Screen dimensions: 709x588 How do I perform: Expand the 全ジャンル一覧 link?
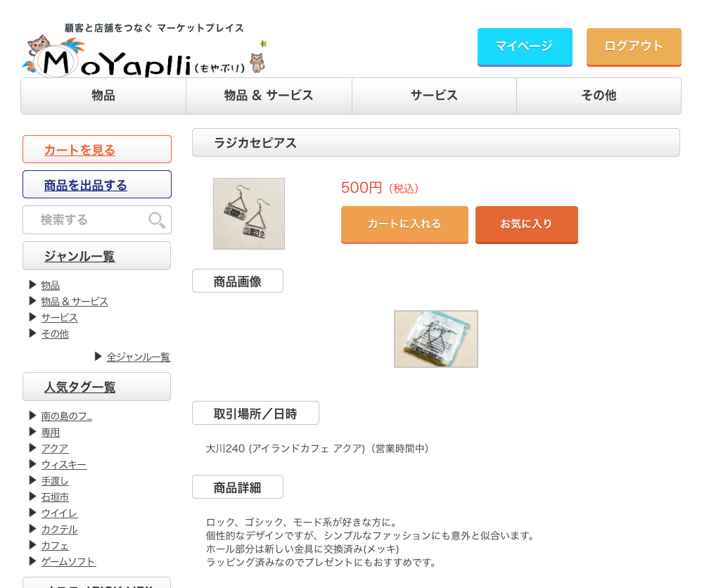tap(139, 357)
